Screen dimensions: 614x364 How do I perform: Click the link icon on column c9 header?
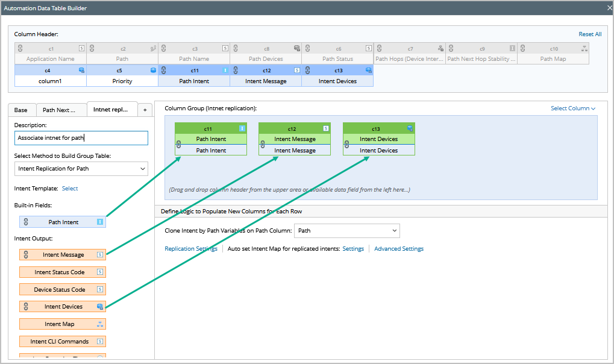pyautogui.click(x=451, y=48)
